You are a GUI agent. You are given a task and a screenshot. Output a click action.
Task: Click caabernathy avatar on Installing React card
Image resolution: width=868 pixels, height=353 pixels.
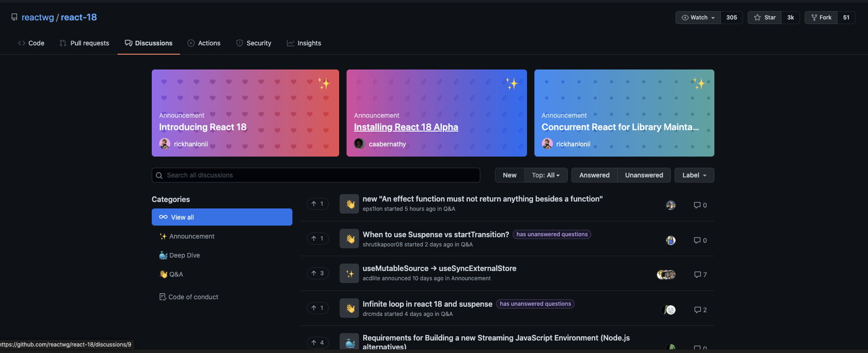360,144
